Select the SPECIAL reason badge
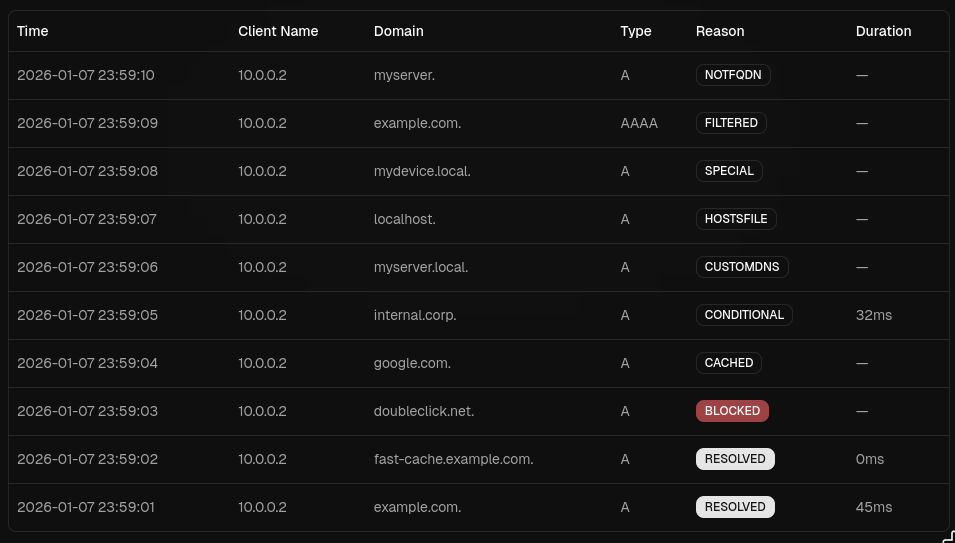955x543 pixels. point(729,171)
